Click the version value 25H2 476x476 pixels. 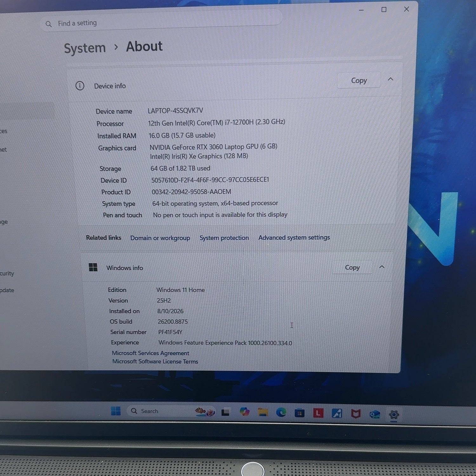[164, 301]
